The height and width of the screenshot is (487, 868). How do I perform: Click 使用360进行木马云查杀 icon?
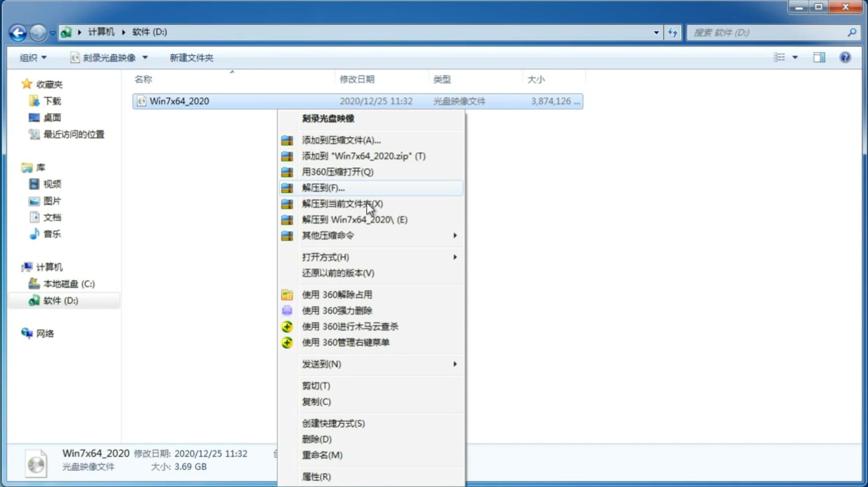point(287,326)
